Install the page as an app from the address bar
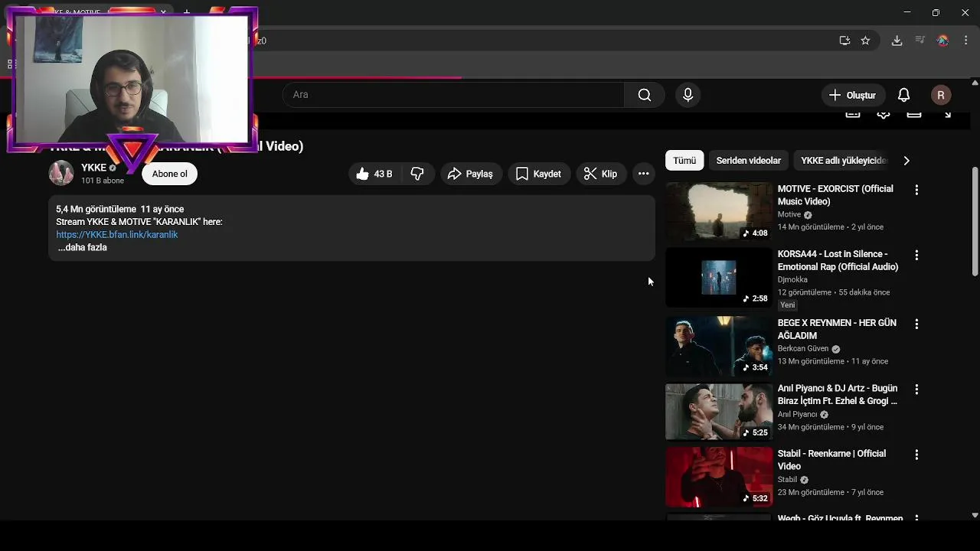The width and height of the screenshot is (980, 551). (x=844, y=41)
